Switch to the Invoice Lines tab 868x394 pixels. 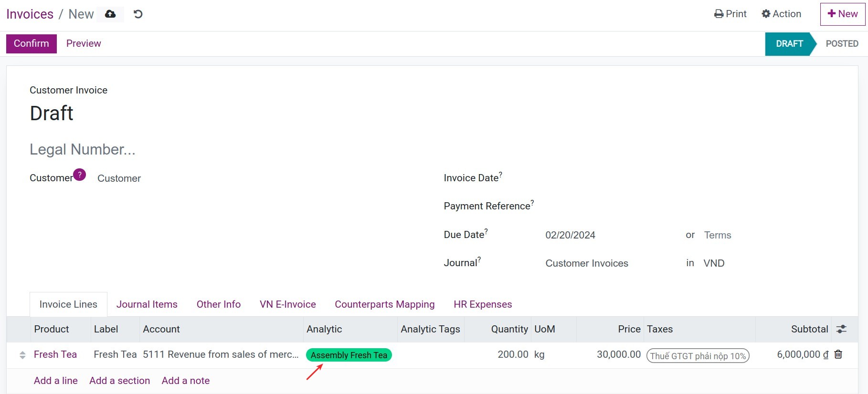[x=68, y=304]
